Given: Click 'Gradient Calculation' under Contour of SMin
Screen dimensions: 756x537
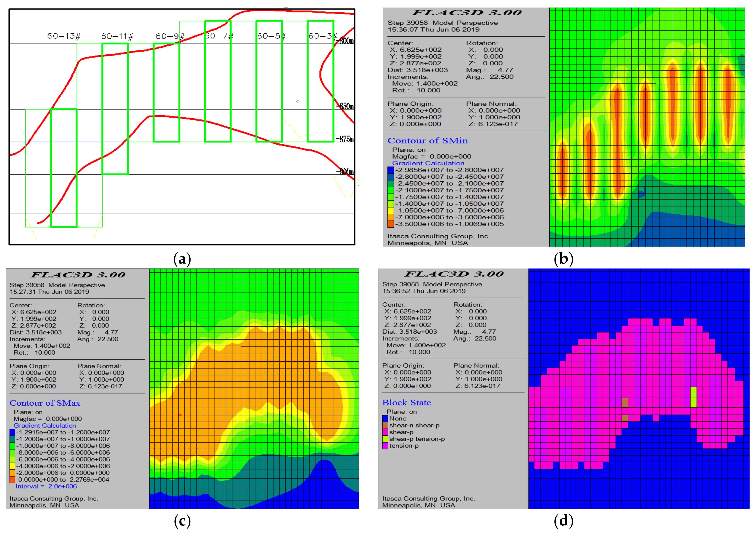Looking at the screenshot, I should coord(428,163).
